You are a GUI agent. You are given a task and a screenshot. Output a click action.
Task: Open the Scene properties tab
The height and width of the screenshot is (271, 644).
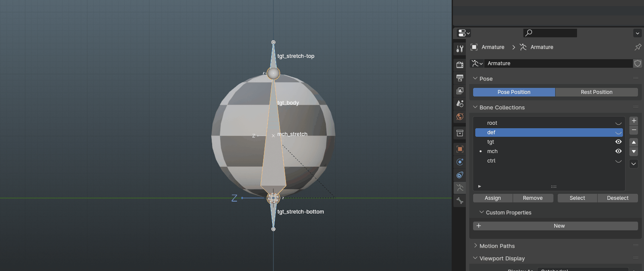459,103
